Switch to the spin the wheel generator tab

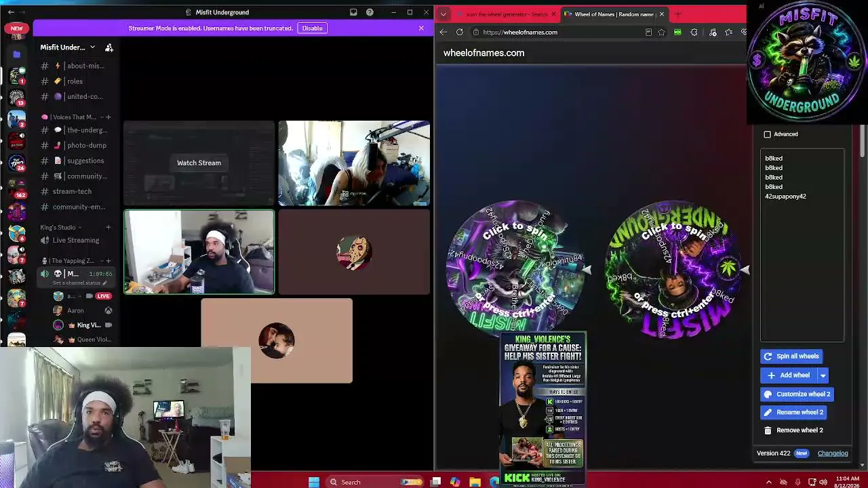point(505,14)
